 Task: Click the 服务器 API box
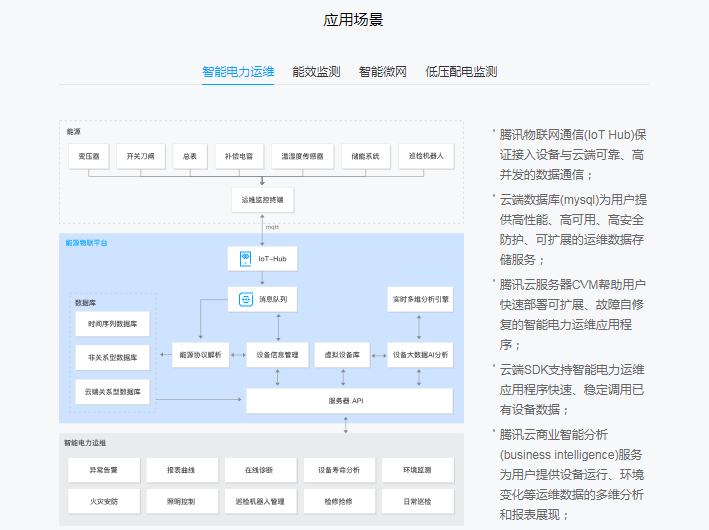pyautogui.click(x=350, y=401)
